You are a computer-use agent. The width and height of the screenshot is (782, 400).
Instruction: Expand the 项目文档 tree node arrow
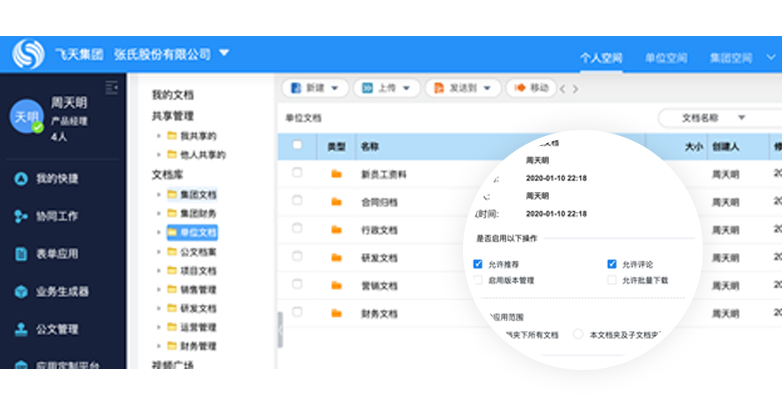[159, 271]
